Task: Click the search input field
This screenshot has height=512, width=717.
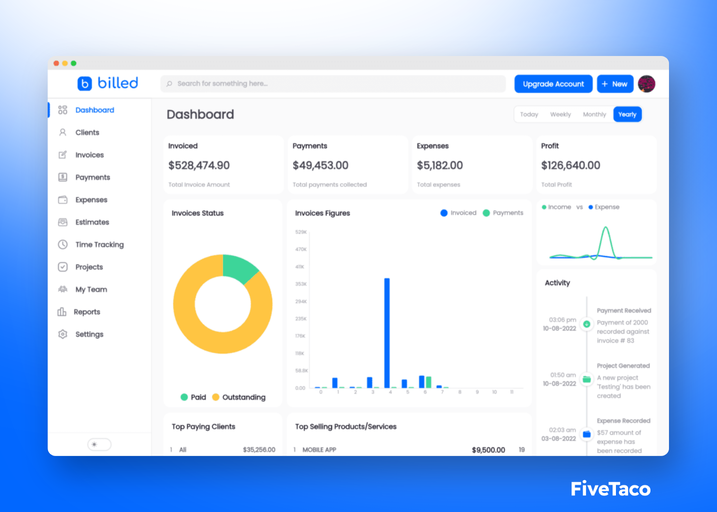Action: pyautogui.click(x=333, y=84)
